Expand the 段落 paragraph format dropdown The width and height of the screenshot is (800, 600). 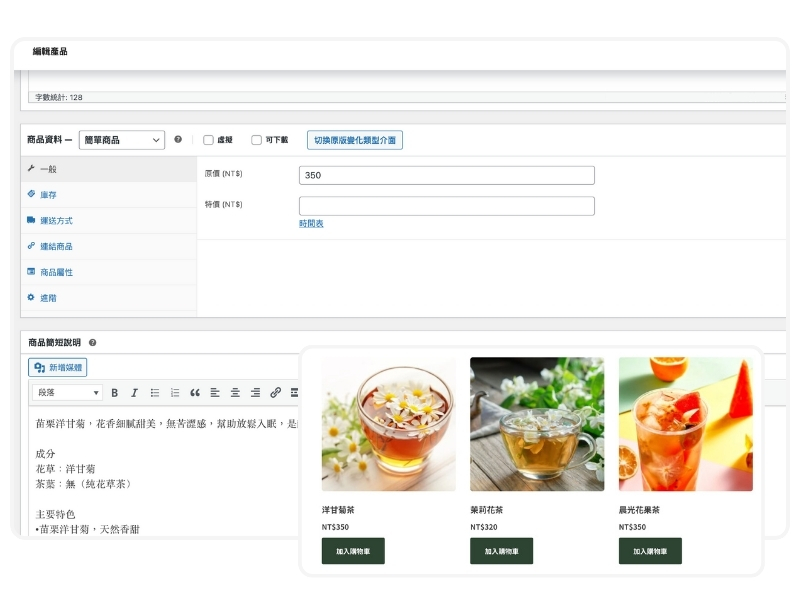[67, 393]
